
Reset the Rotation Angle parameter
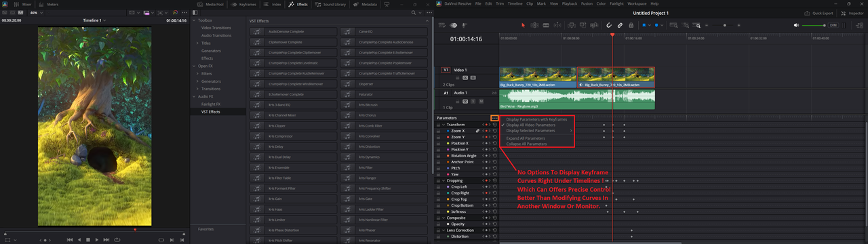click(495, 156)
